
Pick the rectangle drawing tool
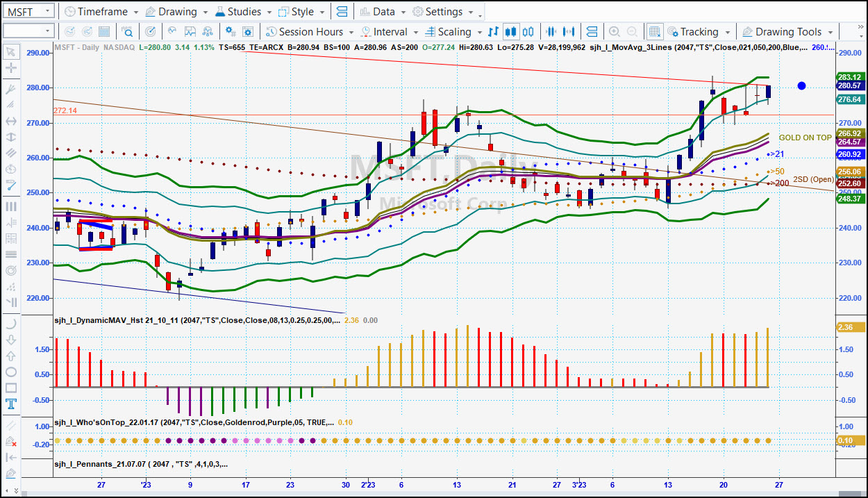(x=11, y=388)
